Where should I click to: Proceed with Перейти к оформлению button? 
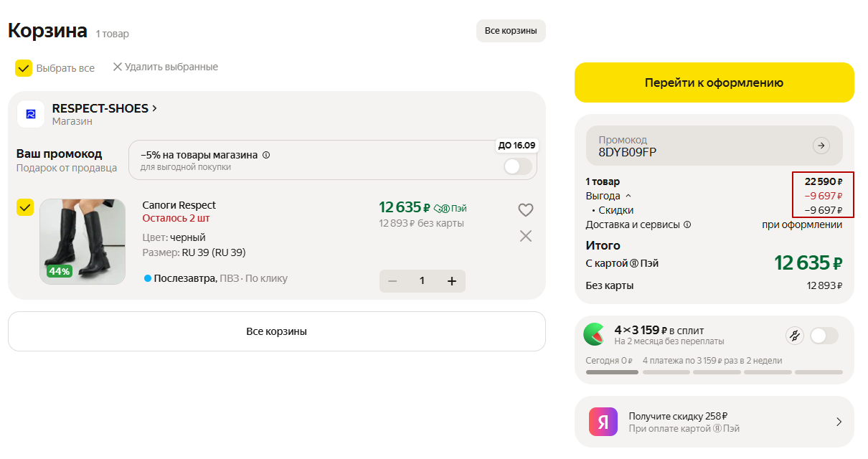pos(714,82)
